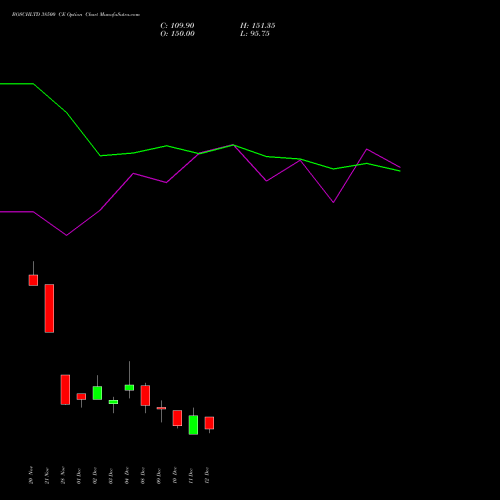This screenshot has height=500, width=500.
Task: Select the 03 Dec date label
Action: [x=111, y=475]
